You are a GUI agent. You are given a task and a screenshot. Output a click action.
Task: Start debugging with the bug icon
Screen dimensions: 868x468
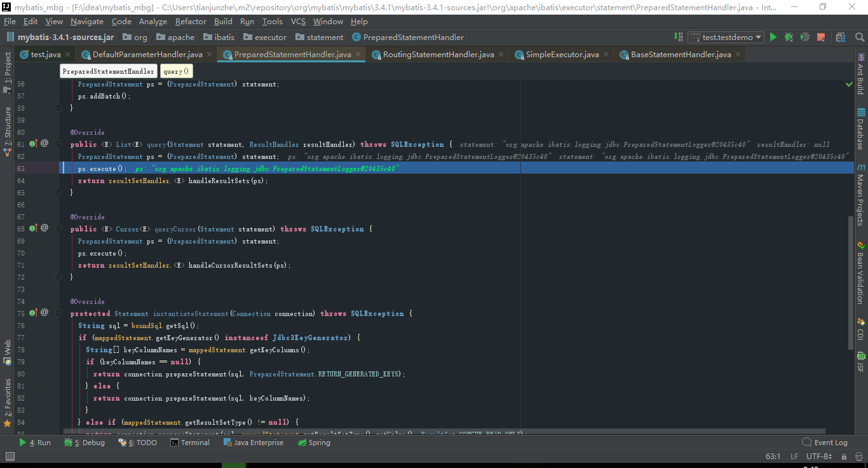point(789,38)
